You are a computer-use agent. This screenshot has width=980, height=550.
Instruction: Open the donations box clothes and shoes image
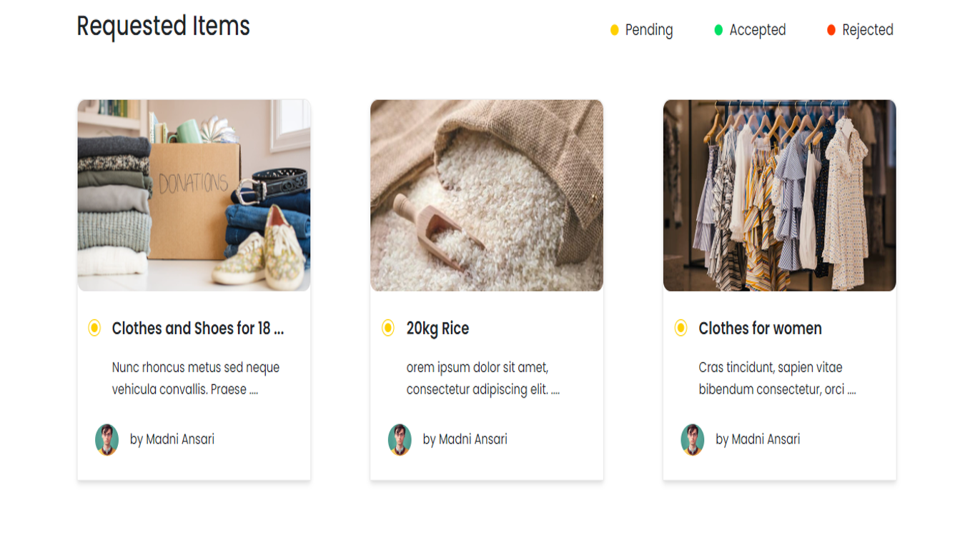pyautogui.click(x=194, y=195)
